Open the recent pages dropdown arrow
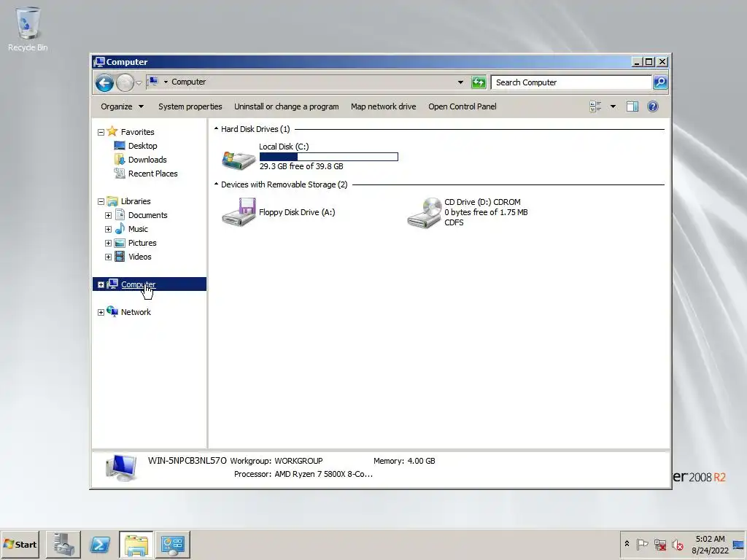This screenshot has width=747, height=560. tap(139, 83)
